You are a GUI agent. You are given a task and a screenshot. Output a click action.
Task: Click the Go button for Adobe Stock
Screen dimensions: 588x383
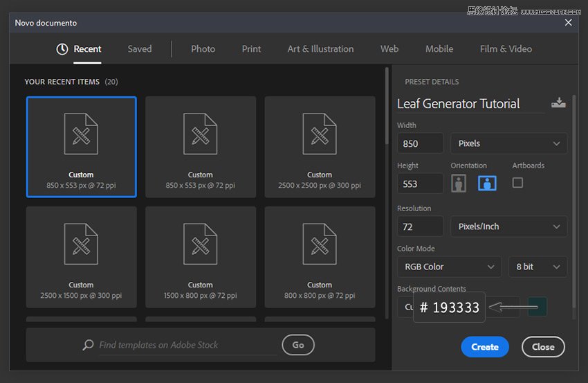click(x=298, y=345)
